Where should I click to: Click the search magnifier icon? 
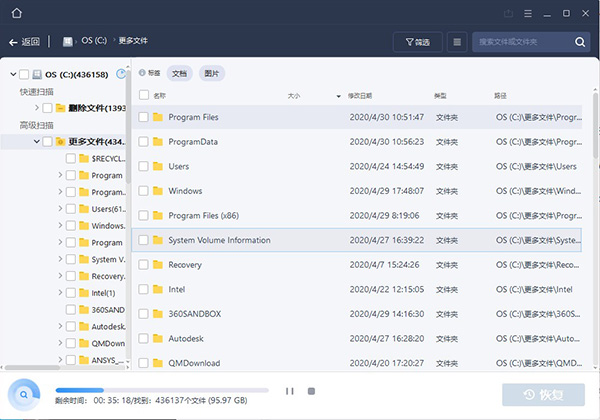(x=580, y=42)
